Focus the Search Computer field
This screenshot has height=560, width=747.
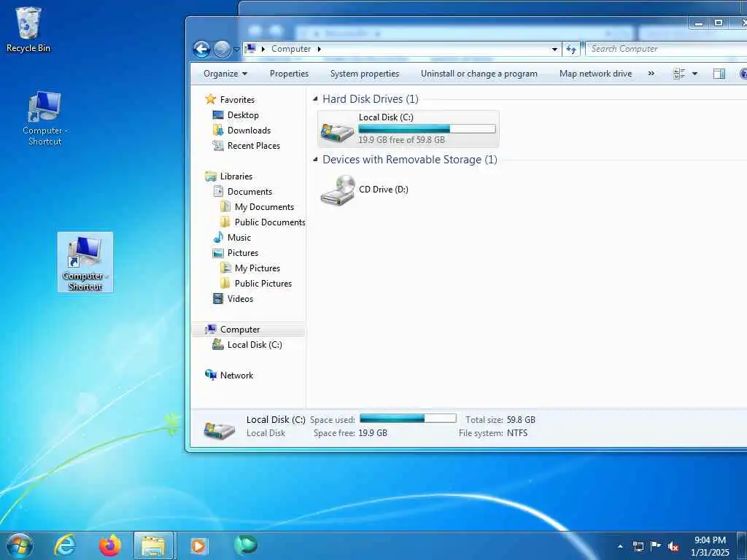(x=666, y=49)
